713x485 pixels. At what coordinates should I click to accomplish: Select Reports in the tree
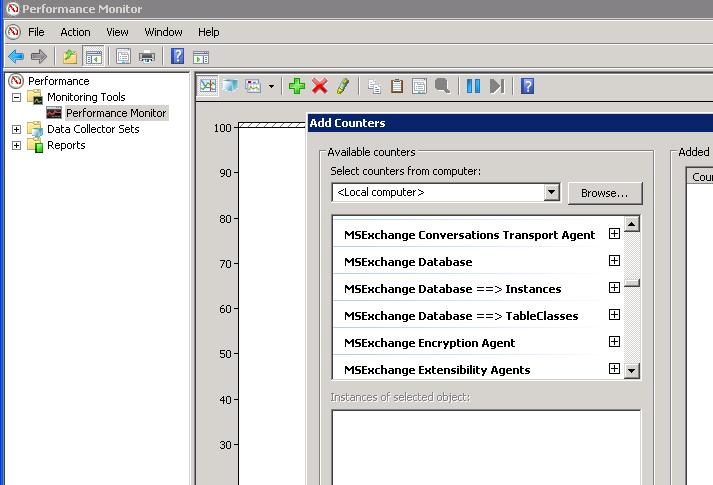[66, 145]
